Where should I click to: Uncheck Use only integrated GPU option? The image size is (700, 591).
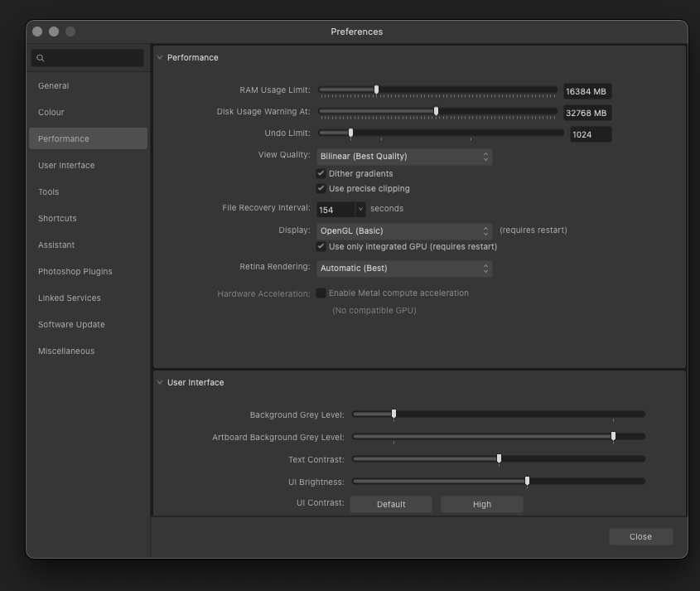pyautogui.click(x=321, y=247)
